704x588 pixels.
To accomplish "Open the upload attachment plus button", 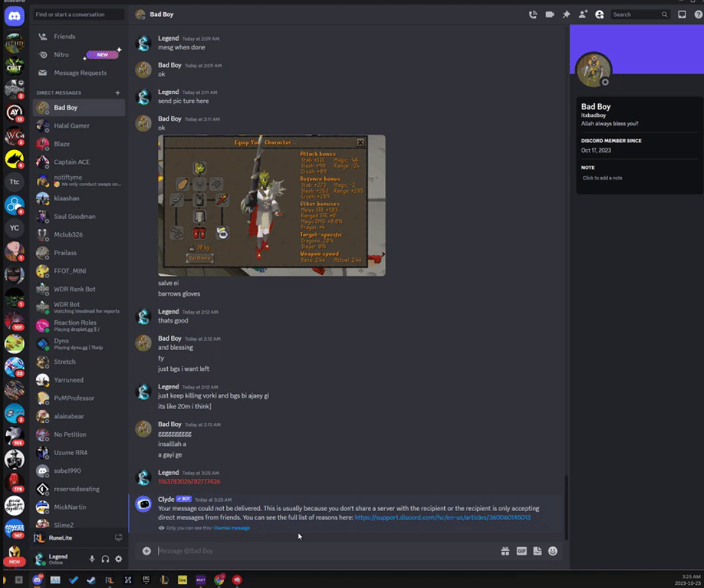I will pos(146,551).
